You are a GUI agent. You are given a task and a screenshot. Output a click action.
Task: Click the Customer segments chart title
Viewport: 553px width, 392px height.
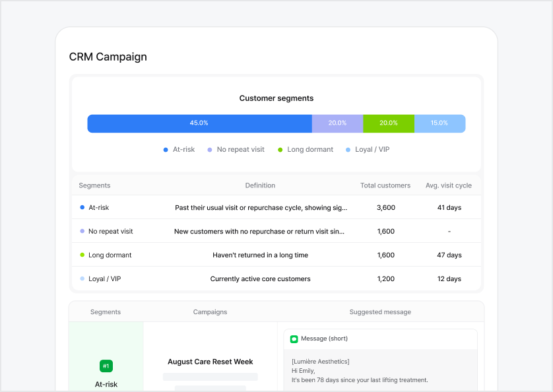pyautogui.click(x=276, y=98)
